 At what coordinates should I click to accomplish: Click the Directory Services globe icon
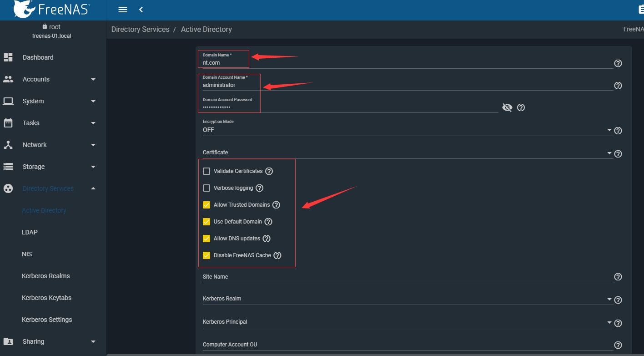9,188
